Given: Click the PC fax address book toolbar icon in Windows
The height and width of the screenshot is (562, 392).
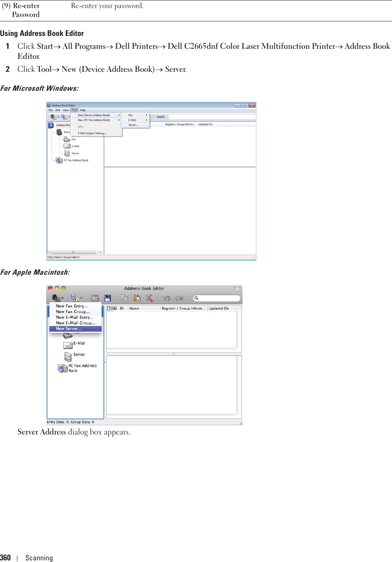Looking at the screenshot, I should click(64, 117).
